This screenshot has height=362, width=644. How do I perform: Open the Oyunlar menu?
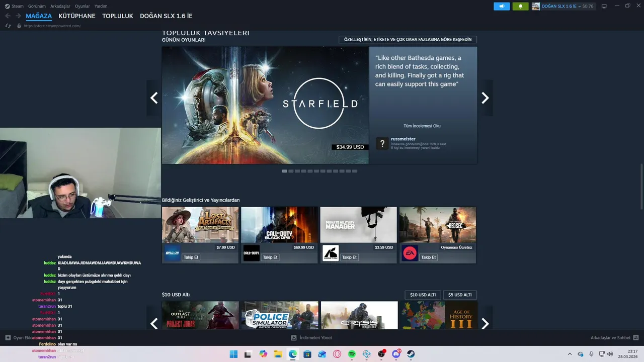click(83, 6)
